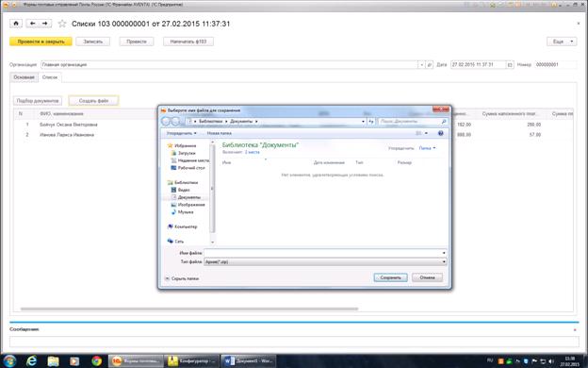Open the Тип файла combo box
This screenshot has height=368, width=588.
pos(325,261)
